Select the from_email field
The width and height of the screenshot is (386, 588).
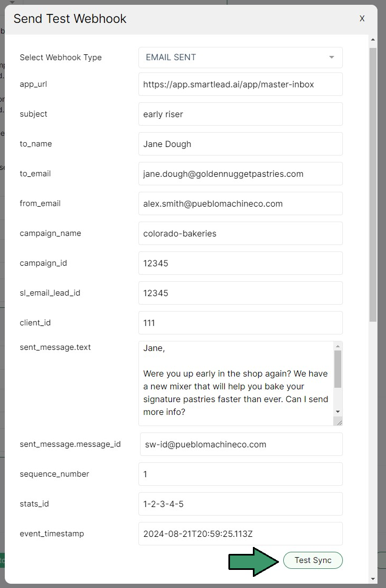(x=240, y=203)
